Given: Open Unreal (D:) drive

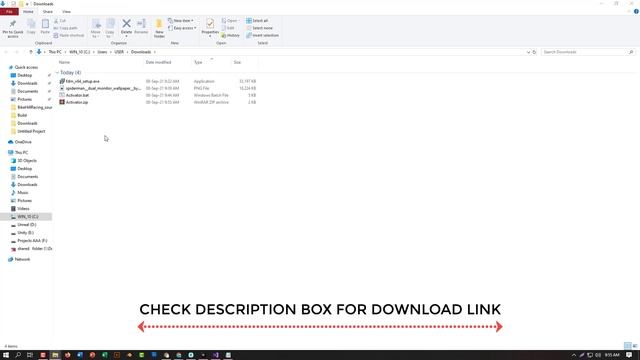Looking at the screenshot, I should 27,225.
